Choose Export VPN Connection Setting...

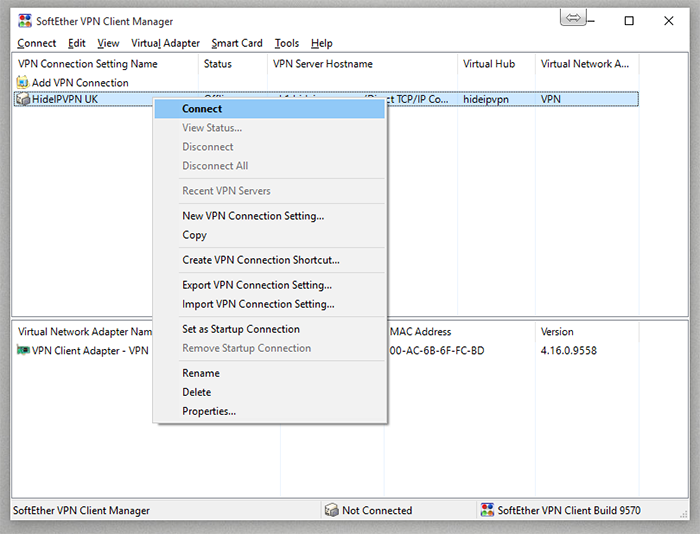tap(270, 285)
